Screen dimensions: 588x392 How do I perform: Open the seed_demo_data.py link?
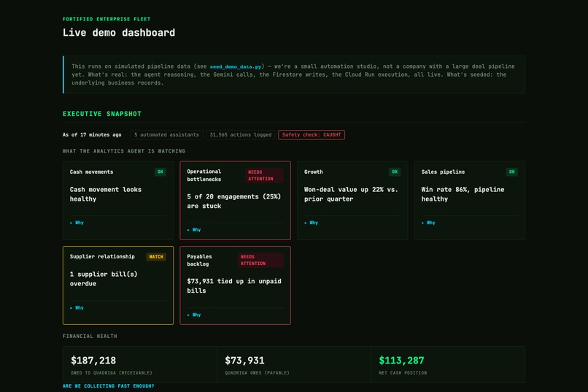(x=236, y=66)
